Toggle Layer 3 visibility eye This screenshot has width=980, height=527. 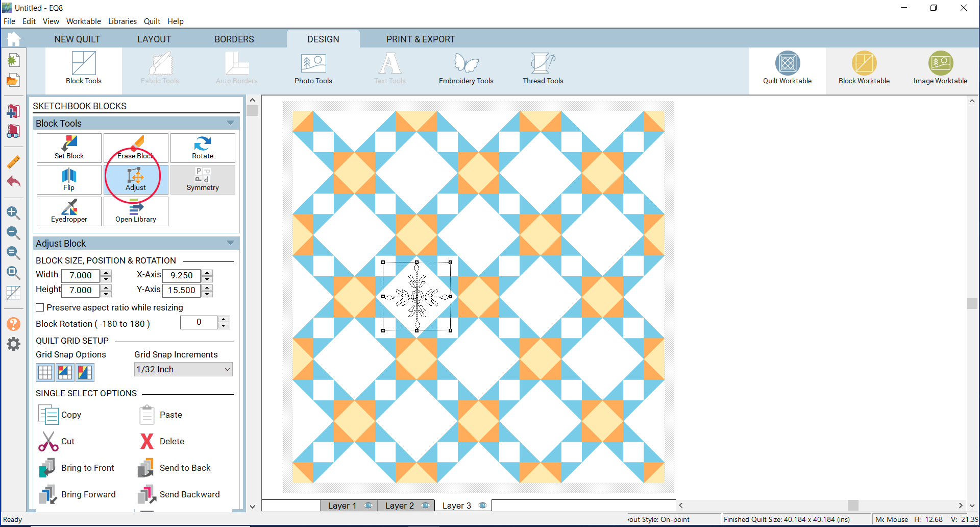482,506
